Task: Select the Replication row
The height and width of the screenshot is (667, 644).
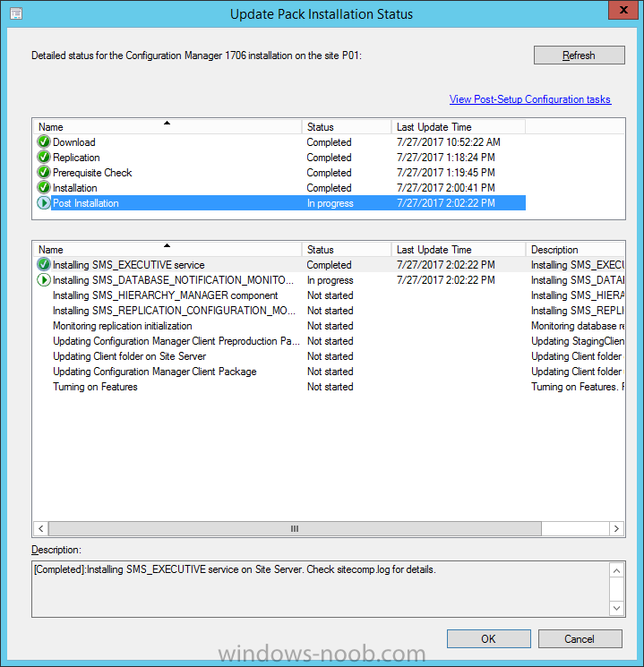Action: tap(281, 158)
